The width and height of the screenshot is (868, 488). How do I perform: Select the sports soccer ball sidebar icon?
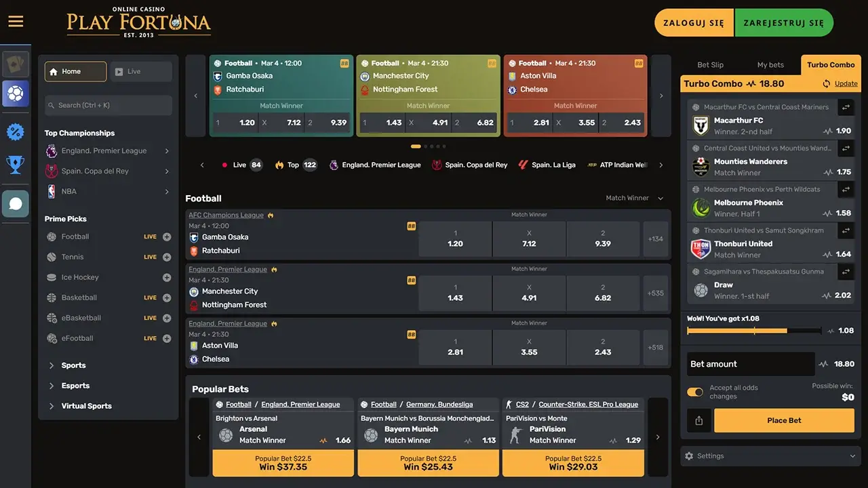click(x=16, y=94)
